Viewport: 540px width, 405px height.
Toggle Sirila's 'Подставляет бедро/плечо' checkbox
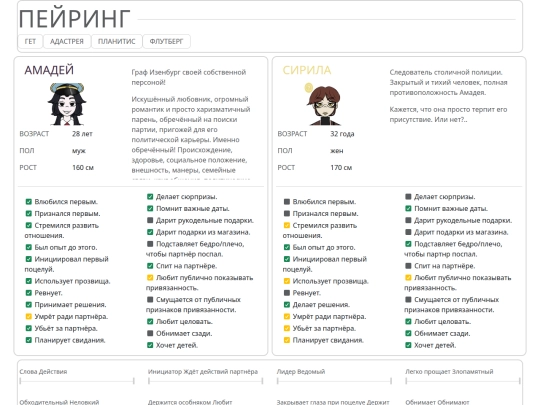tap(408, 244)
